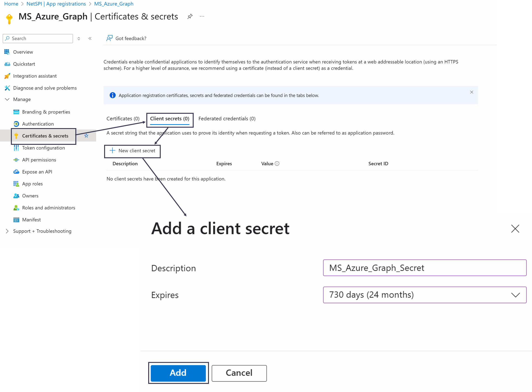This screenshot has width=532, height=392.
Task: Click the Add button
Action: [x=178, y=373]
